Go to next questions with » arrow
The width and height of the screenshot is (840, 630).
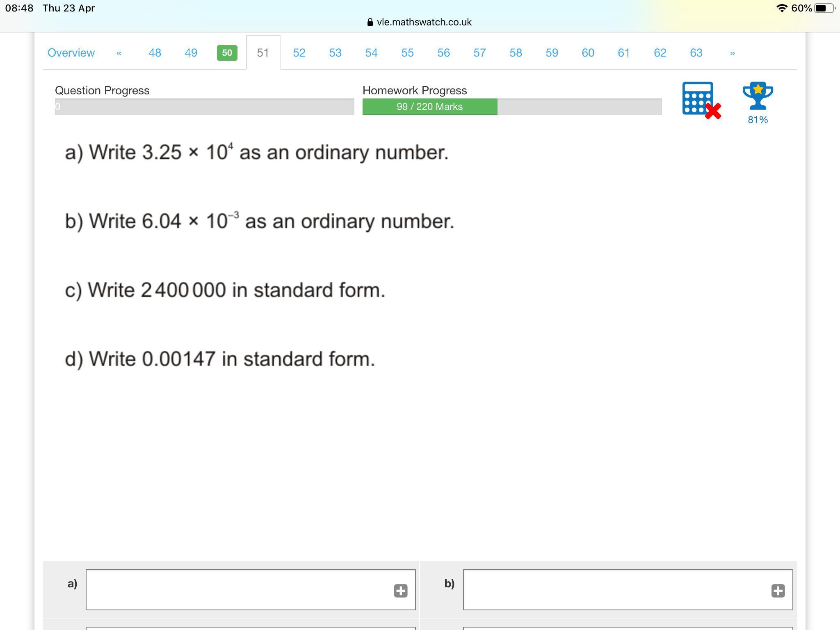[732, 53]
